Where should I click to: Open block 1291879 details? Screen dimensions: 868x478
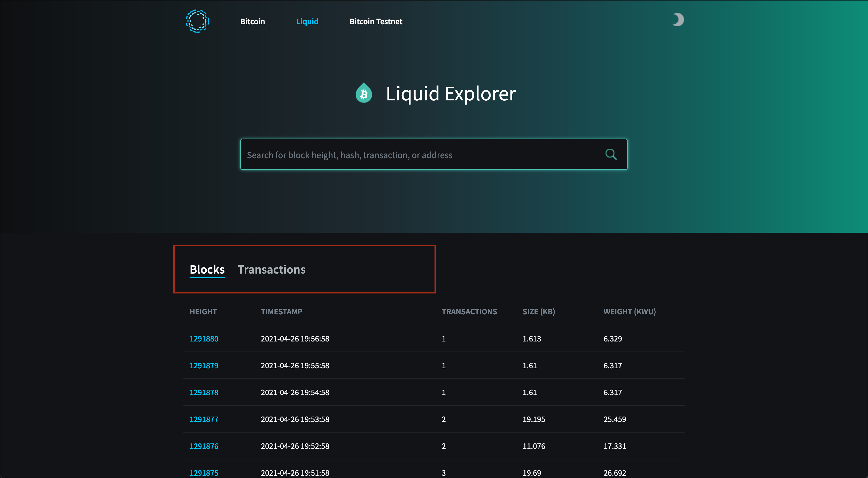(x=204, y=365)
